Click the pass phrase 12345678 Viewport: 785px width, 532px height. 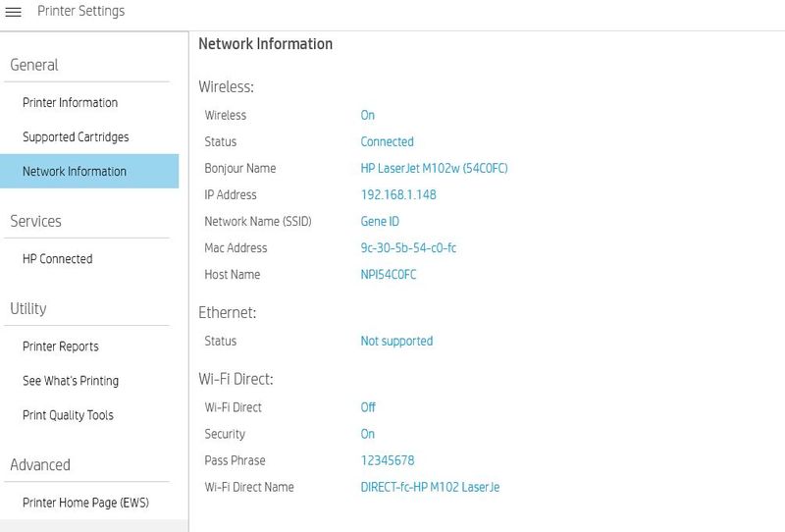click(x=388, y=460)
